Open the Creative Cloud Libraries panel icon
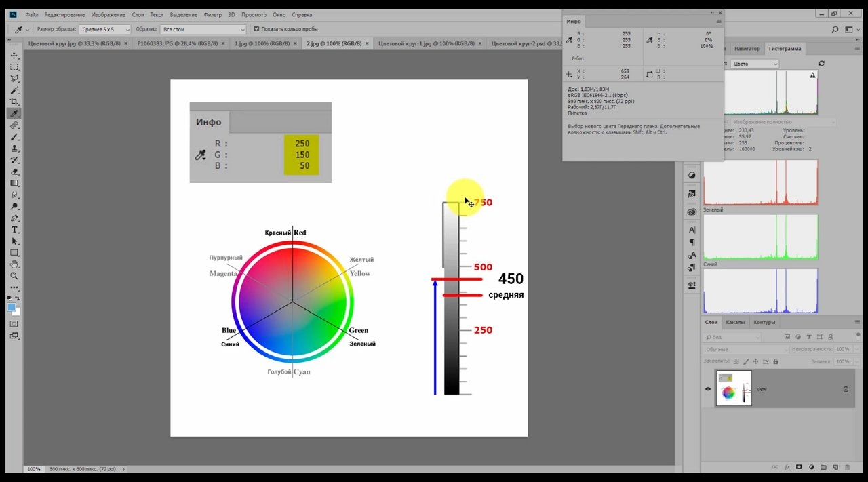 [692, 212]
